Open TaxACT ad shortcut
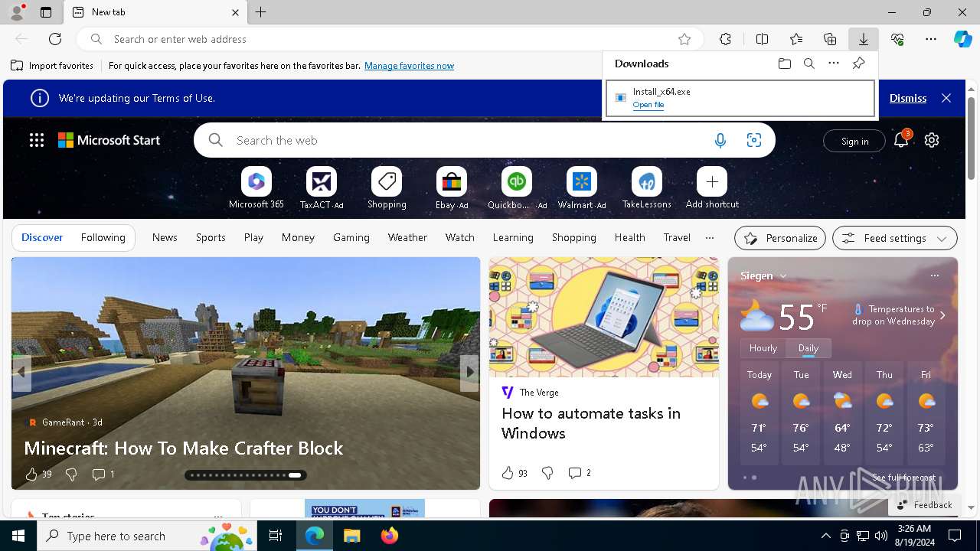The image size is (980, 551). point(322,188)
